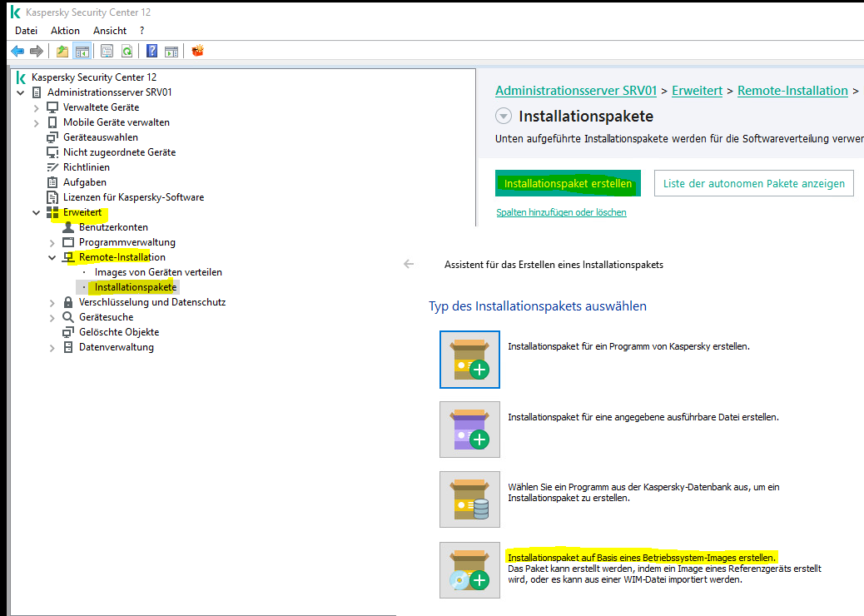Click the Properties toolbar icon
The image size is (864, 616).
pyautogui.click(x=107, y=52)
